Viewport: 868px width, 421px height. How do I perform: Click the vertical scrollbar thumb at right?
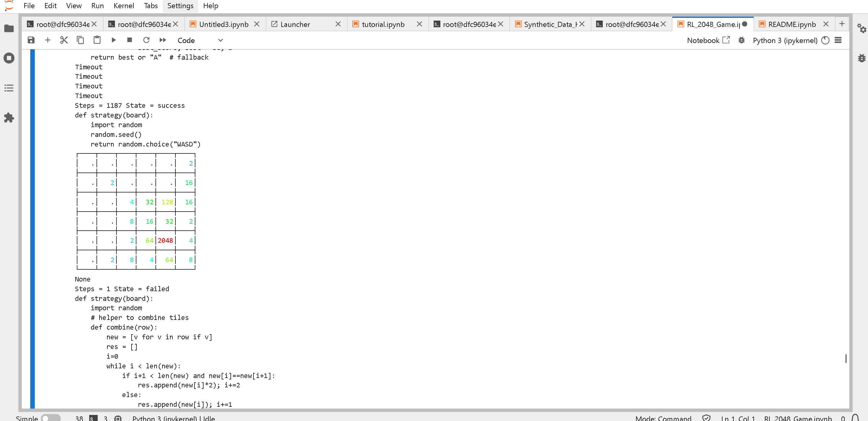[846, 358]
